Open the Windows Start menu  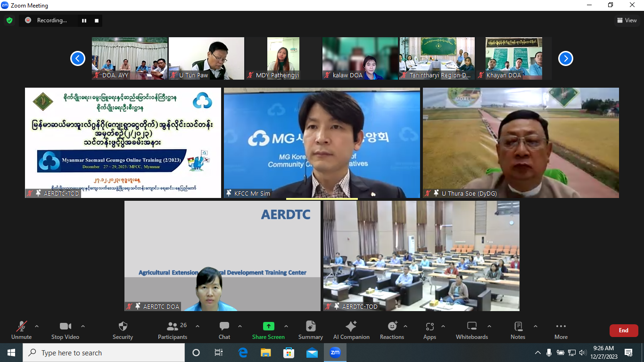11,353
